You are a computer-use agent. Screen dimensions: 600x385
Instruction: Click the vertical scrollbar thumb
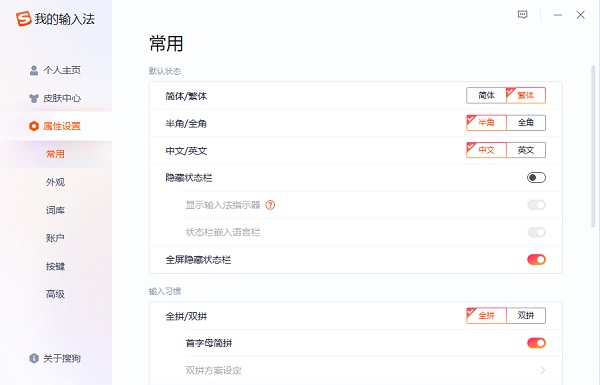tap(593, 147)
